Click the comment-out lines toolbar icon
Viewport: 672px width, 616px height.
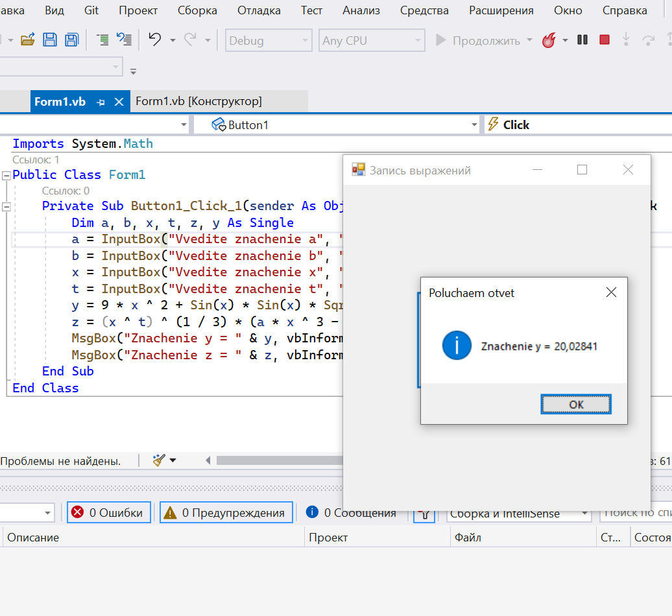tap(102, 40)
